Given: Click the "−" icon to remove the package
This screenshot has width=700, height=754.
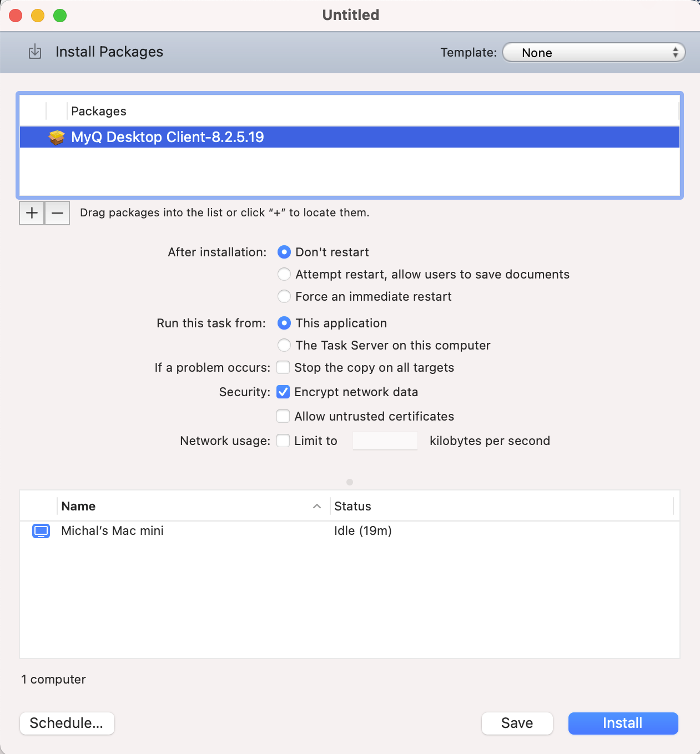Looking at the screenshot, I should coord(57,212).
